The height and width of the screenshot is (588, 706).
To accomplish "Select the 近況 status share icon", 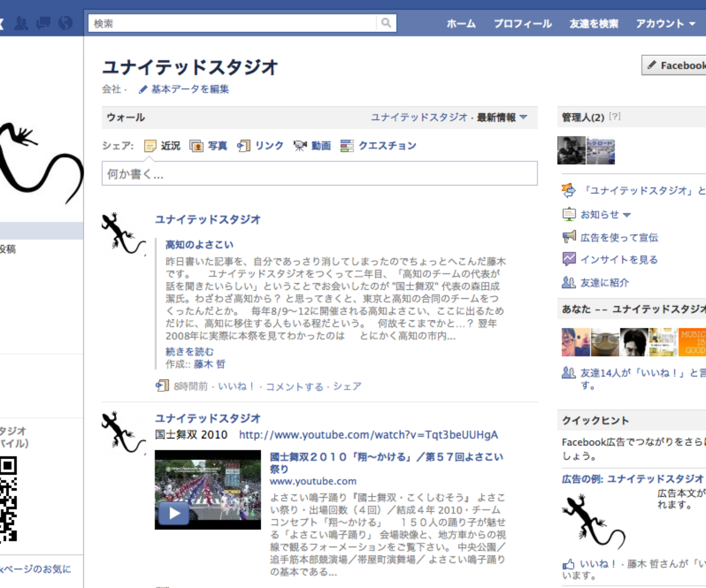I will pos(162,146).
